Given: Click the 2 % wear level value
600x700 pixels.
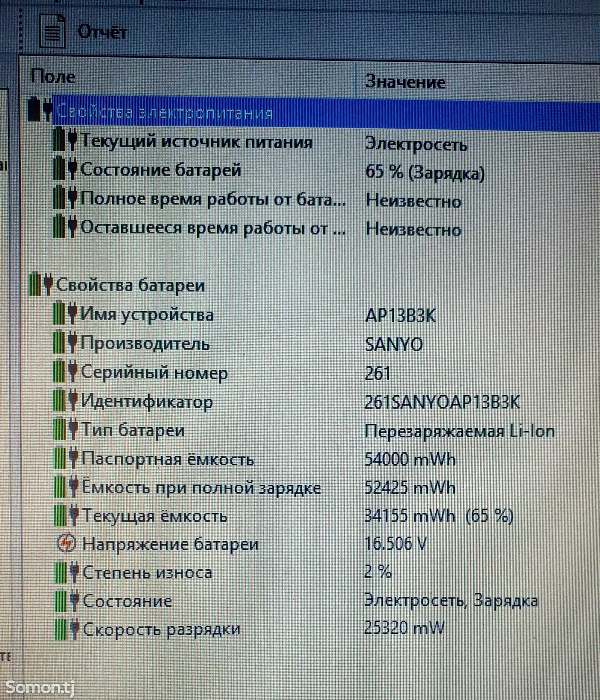Looking at the screenshot, I should click(x=378, y=572).
